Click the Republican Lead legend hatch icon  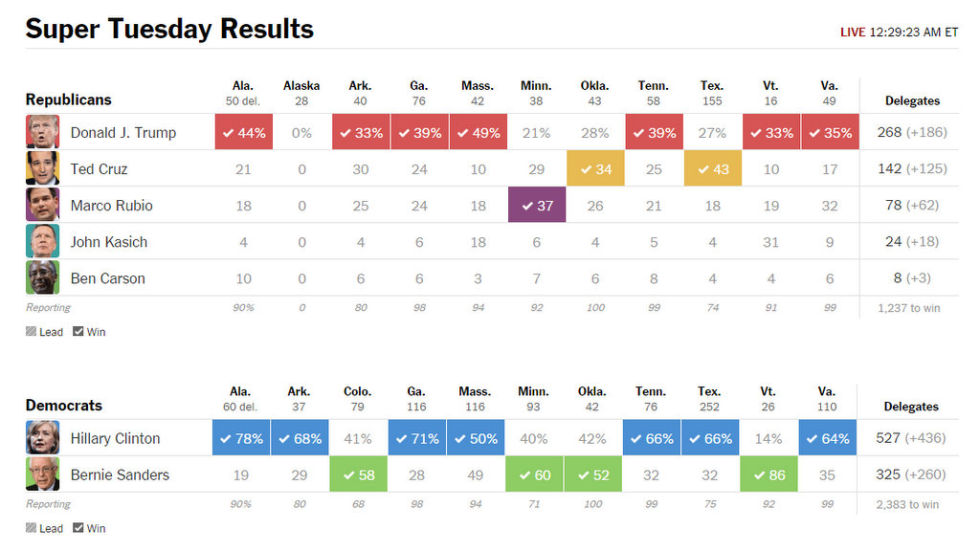point(31,332)
